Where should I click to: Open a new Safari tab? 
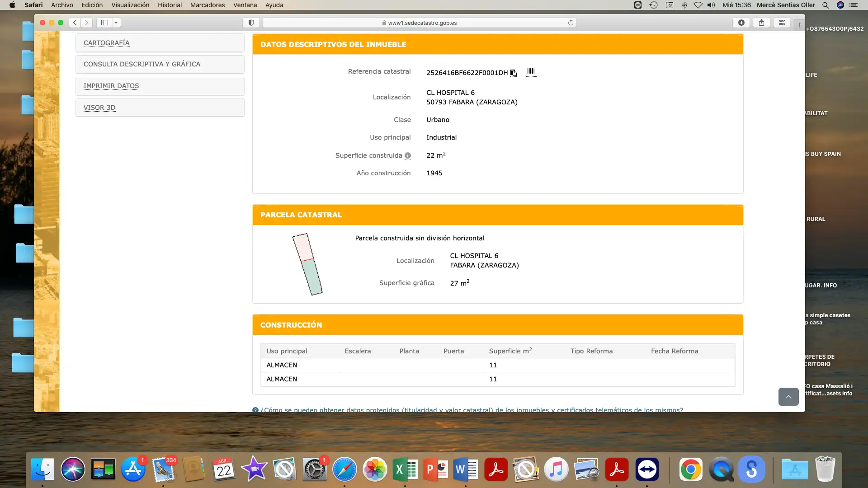pyautogui.click(x=799, y=25)
